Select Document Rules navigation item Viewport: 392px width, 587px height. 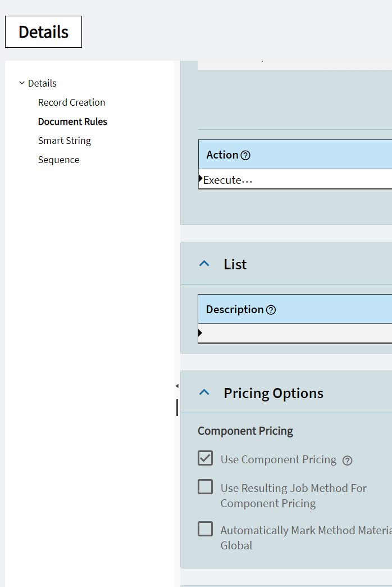(72, 121)
